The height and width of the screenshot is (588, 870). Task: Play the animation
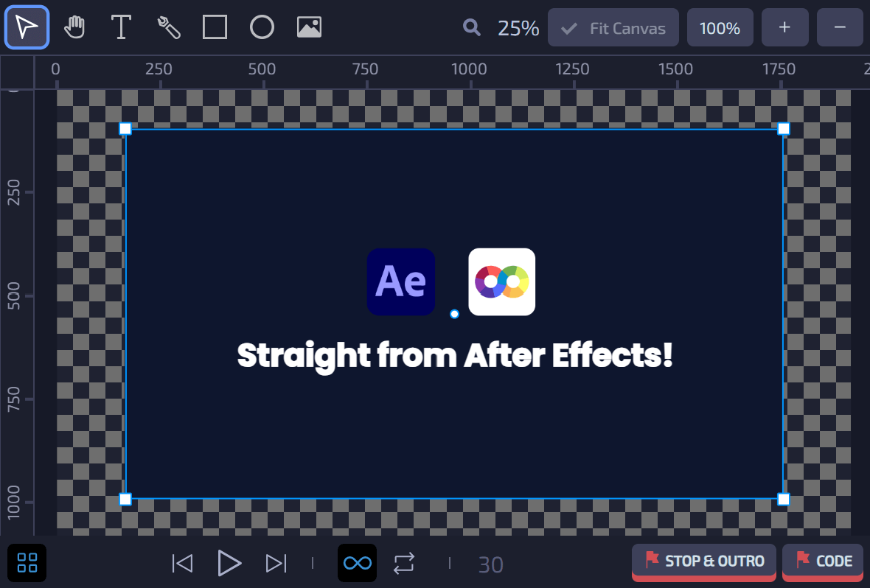(229, 564)
